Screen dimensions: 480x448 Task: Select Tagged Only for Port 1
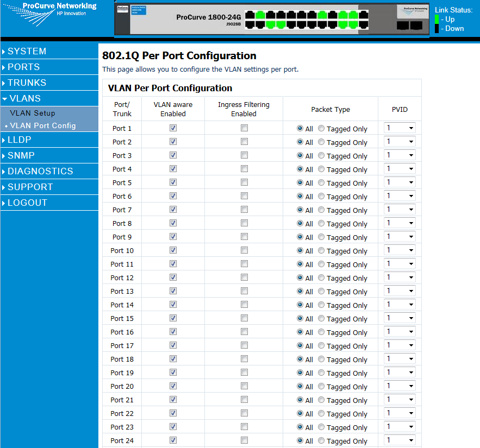(x=321, y=129)
